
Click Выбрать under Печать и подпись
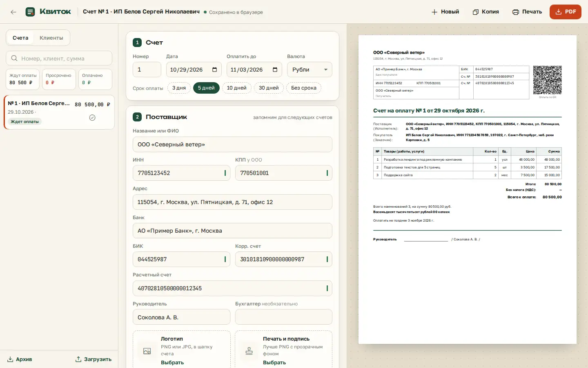(x=274, y=363)
